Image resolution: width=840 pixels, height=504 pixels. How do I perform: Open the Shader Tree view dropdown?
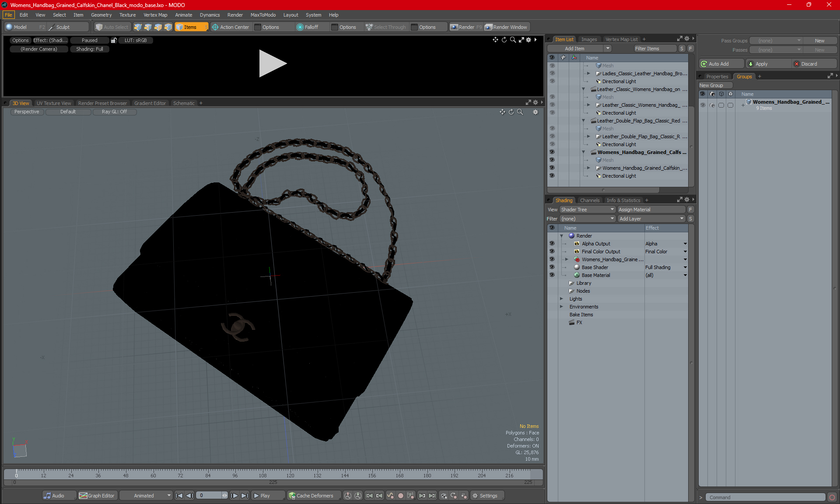coord(588,210)
